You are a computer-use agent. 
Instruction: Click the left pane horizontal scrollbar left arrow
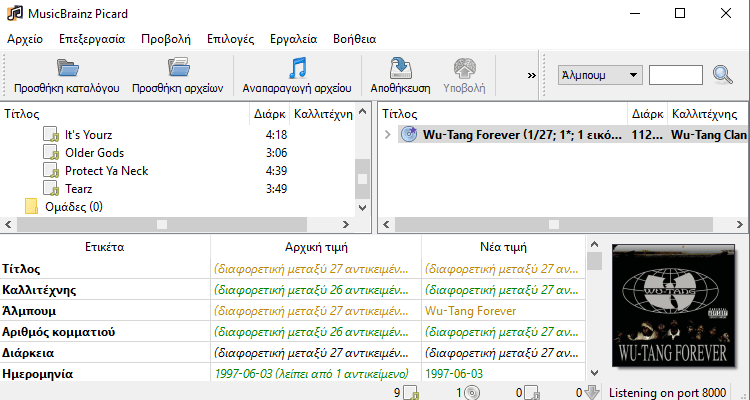coord(8,224)
